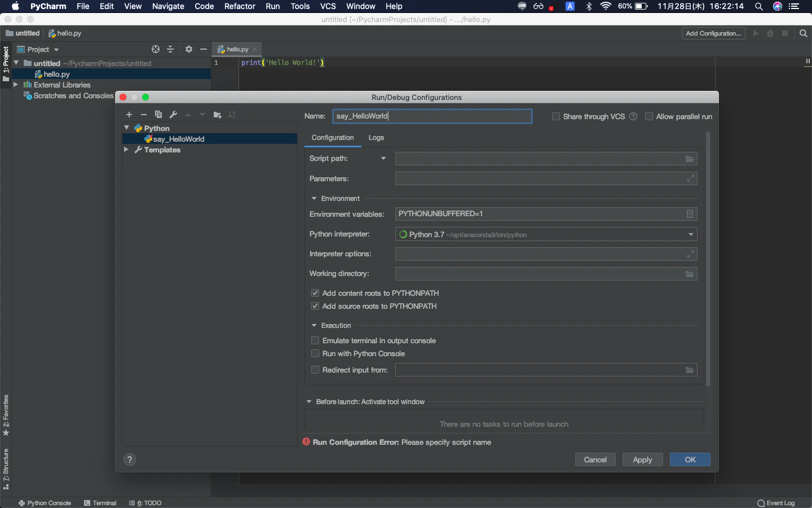Enable Allow parallel run checkbox
Image resolution: width=812 pixels, height=508 pixels.
pos(649,116)
